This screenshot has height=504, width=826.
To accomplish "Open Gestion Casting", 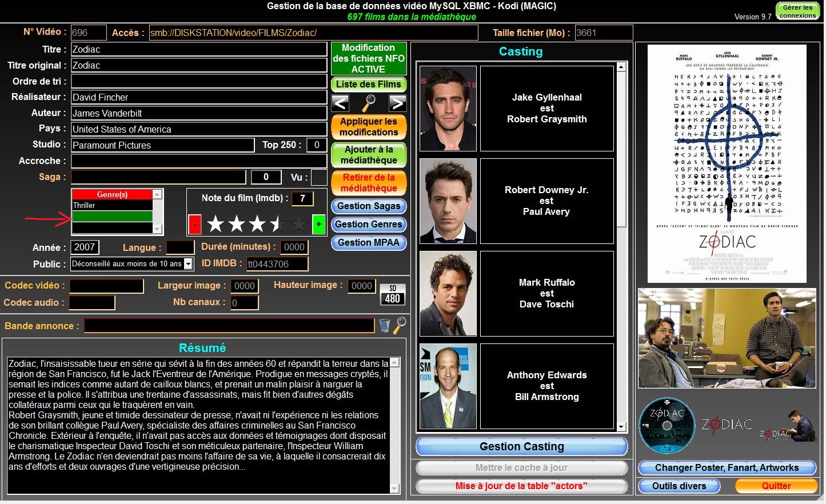I will pyautogui.click(x=521, y=447).
